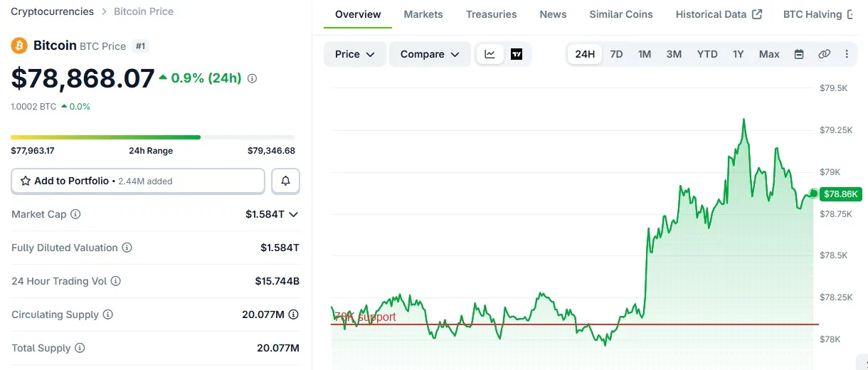
Task: Click the green current price dot on chart
Action: pos(813,194)
